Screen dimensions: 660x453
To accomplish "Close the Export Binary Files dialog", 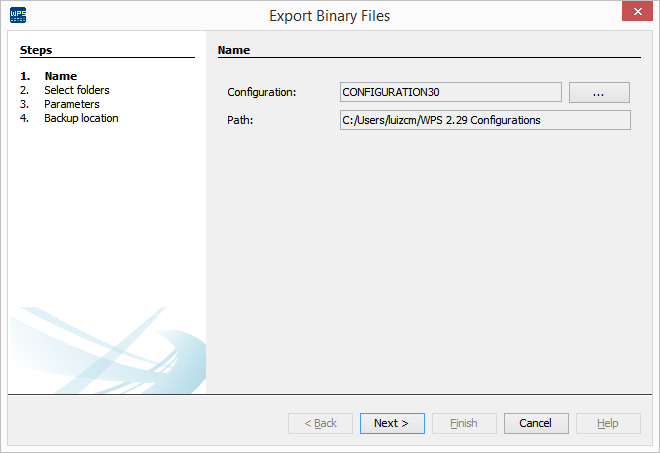I will tap(635, 13).
